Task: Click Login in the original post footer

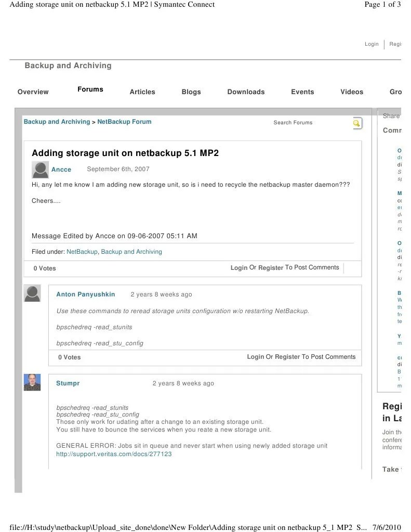Action: pos(239,268)
